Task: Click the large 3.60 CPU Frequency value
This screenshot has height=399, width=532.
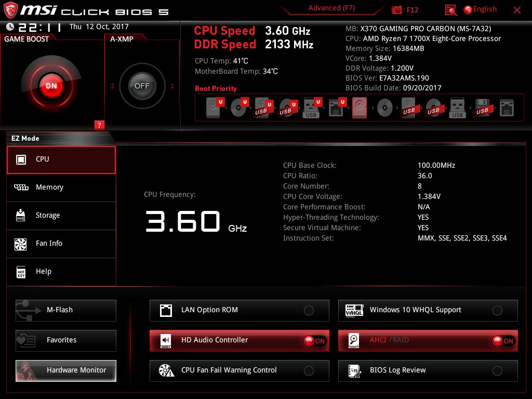Action: [183, 221]
